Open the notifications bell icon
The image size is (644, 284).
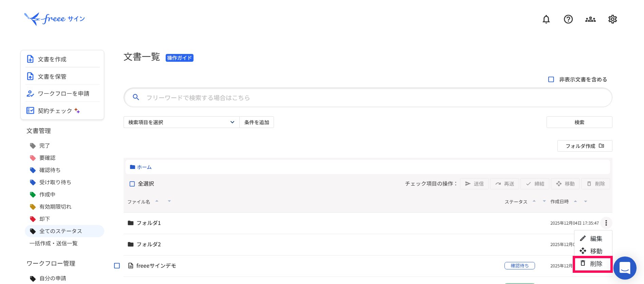click(546, 19)
